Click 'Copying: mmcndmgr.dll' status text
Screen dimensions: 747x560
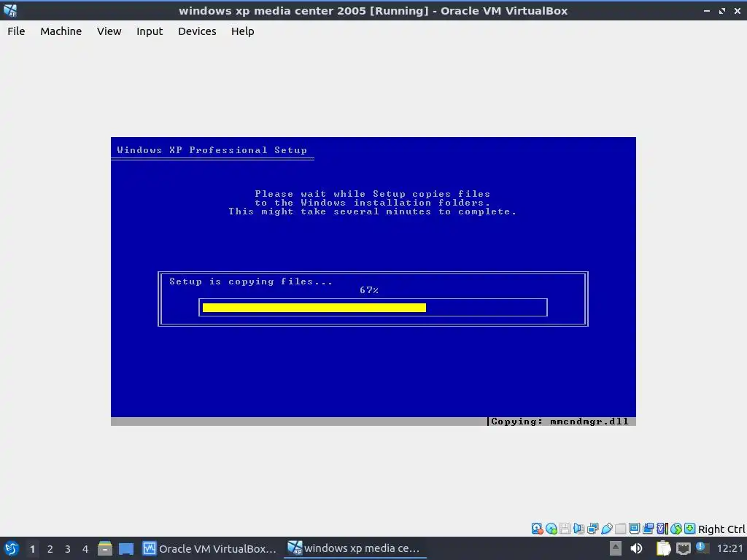coord(560,421)
